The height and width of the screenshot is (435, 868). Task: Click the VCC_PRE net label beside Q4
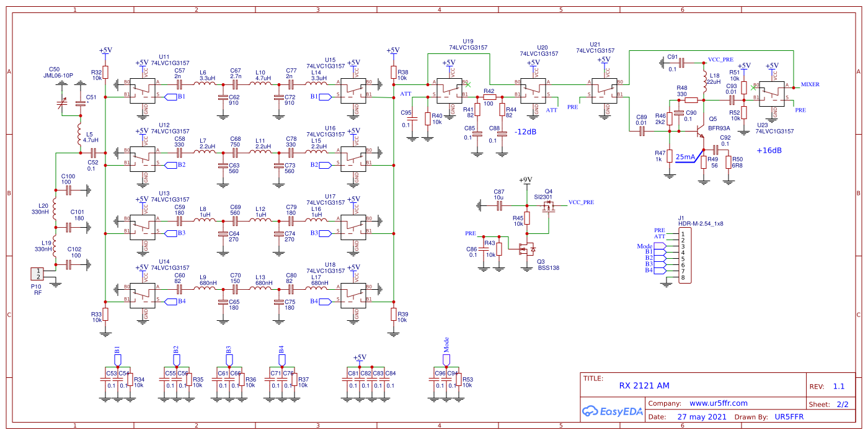pyautogui.click(x=580, y=202)
